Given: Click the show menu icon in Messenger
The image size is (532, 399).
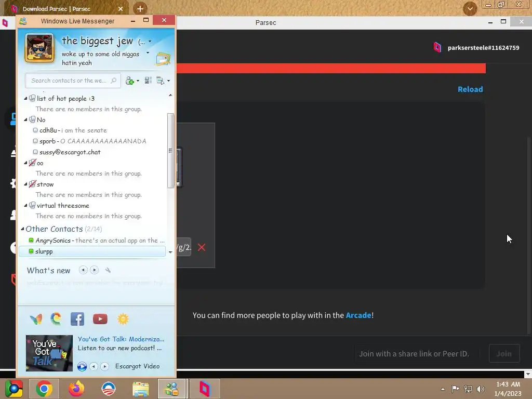Looking at the screenshot, I should coord(160,81).
